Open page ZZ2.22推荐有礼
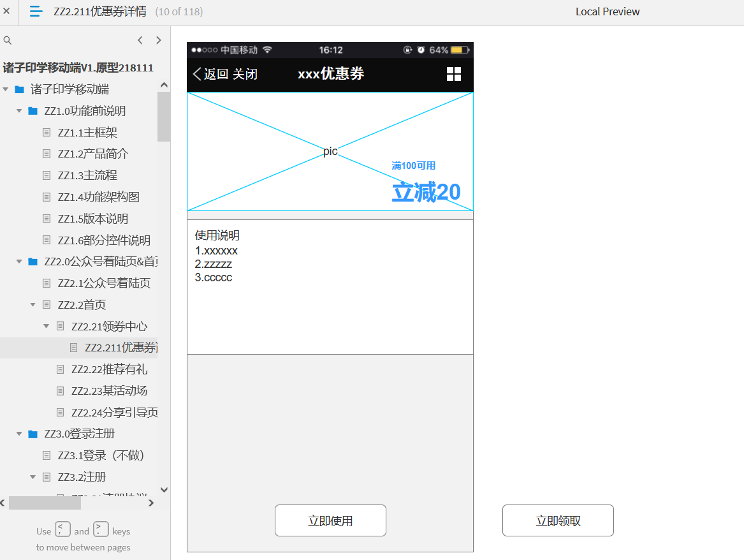 point(109,369)
